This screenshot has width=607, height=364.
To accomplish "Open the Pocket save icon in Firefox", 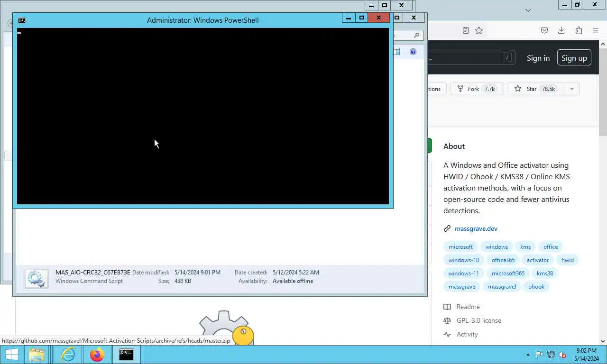I will (x=544, y=30).
